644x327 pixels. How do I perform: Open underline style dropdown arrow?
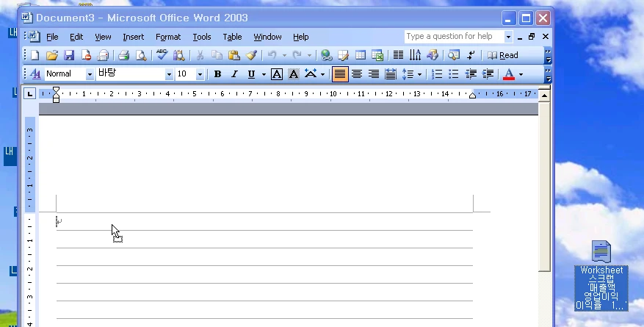(264, 74)
